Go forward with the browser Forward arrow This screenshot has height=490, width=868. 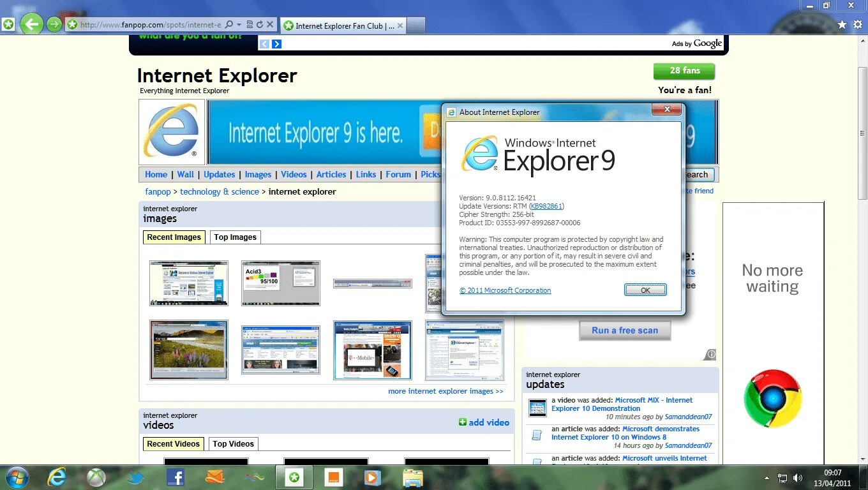click(x=54, y=24)
